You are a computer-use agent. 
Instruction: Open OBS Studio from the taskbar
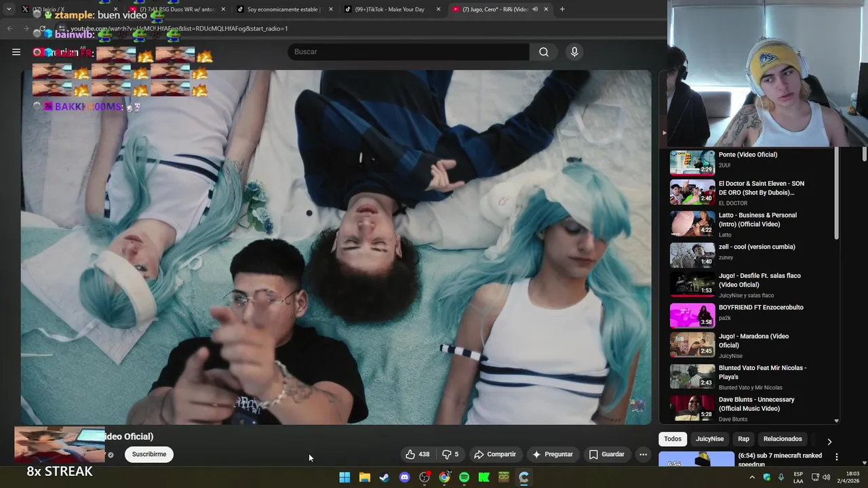pos(425,477)
